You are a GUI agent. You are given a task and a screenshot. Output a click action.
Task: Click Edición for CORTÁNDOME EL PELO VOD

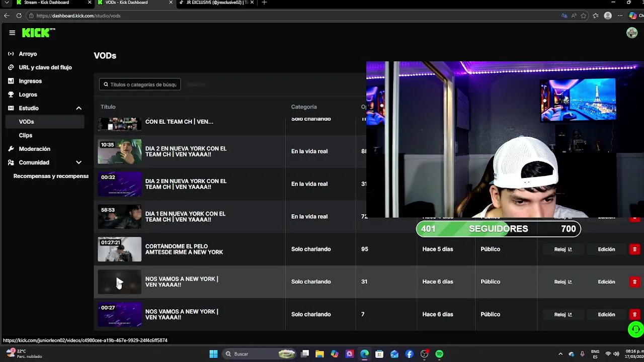[606, 249]
